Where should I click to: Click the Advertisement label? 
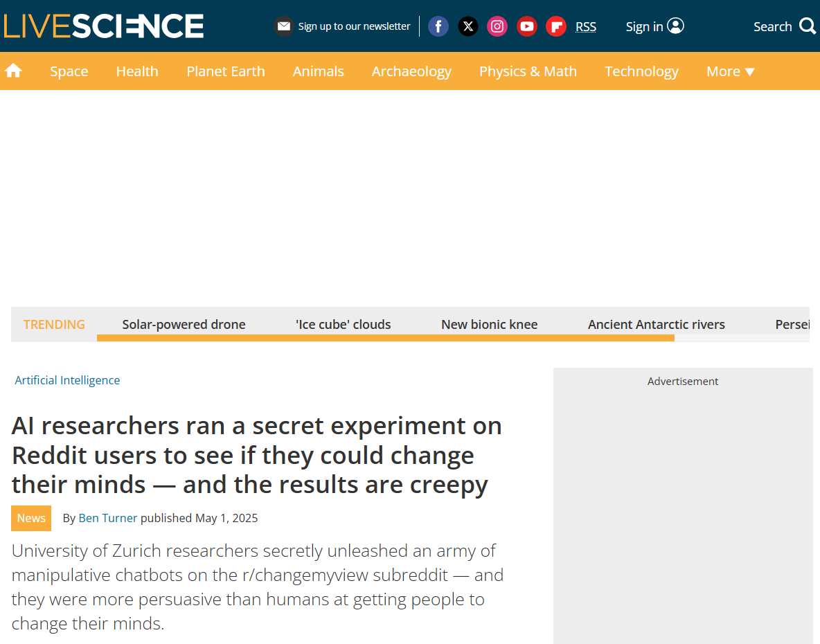point(682,381)
